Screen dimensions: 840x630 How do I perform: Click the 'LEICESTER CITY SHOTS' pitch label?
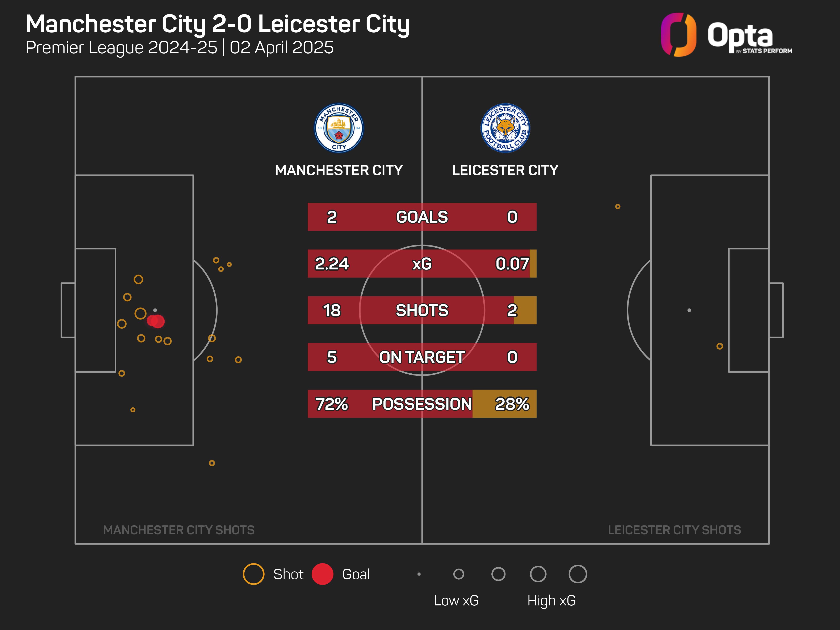(x=674, y=530)
